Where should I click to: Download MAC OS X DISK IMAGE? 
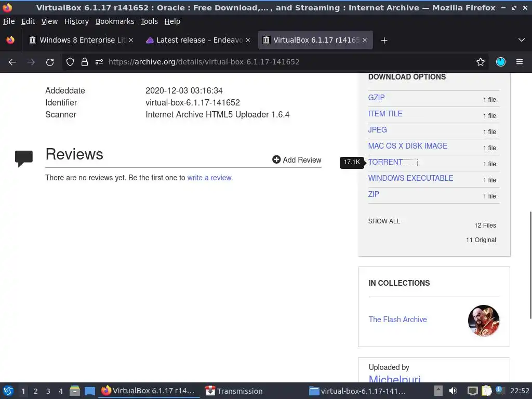[x=407, y=146]
